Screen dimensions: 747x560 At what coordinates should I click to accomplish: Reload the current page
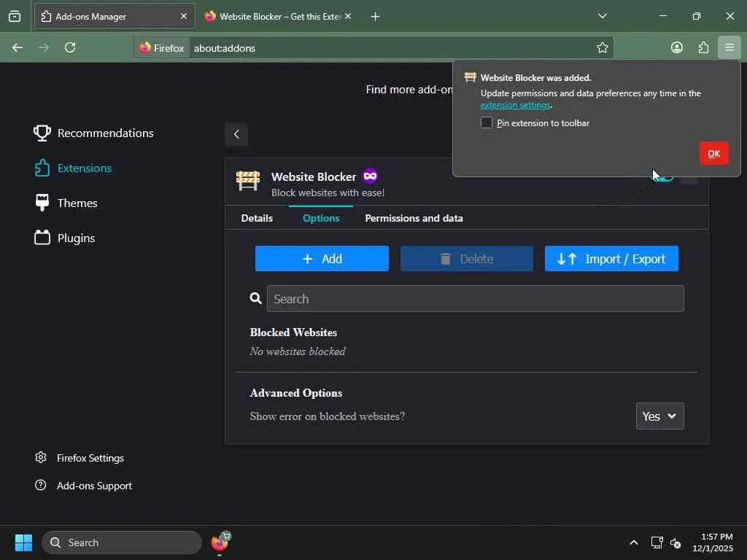(70, 47)
